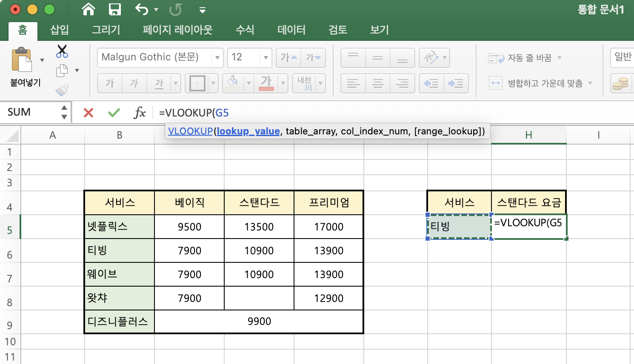Viewport: 634px width, 364px height.
Task: Center text horizontally
Action: point(378,83)
